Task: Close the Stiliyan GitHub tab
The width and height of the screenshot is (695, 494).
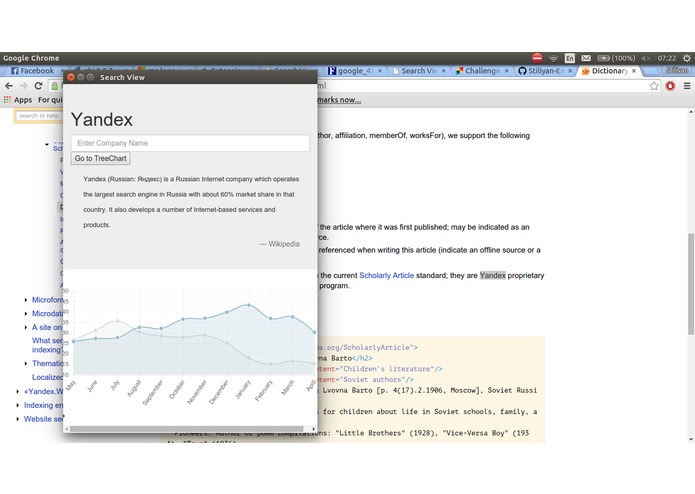Action: point(570,71)
